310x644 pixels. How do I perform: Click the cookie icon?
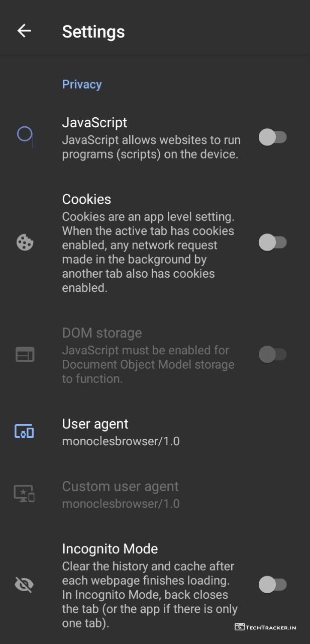click(25, 243)
